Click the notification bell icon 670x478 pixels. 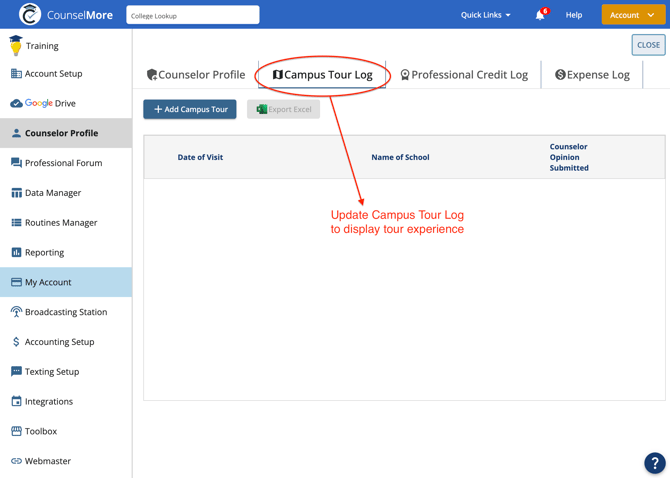[540, 15]
